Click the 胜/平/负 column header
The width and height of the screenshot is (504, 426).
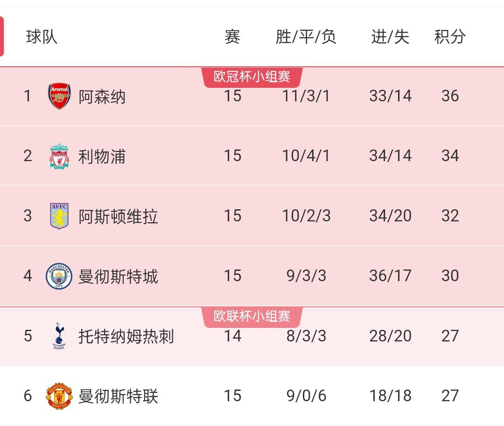tap(306, 36)
